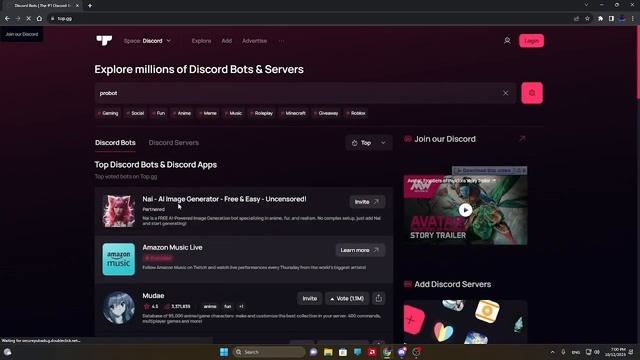Click the Add Discord Servers banner image
The width and height of the screenshot is (640, 360).
click(465, 322)
